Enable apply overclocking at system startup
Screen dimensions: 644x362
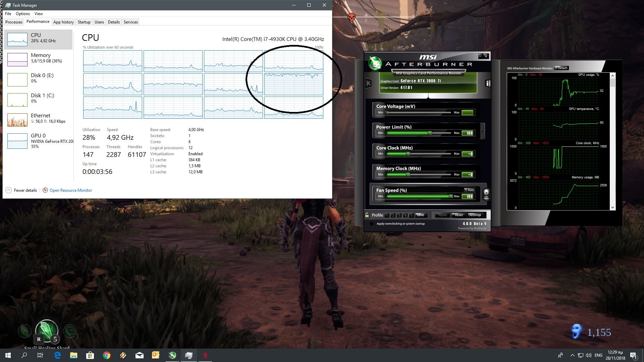click(x=371, y=224)
